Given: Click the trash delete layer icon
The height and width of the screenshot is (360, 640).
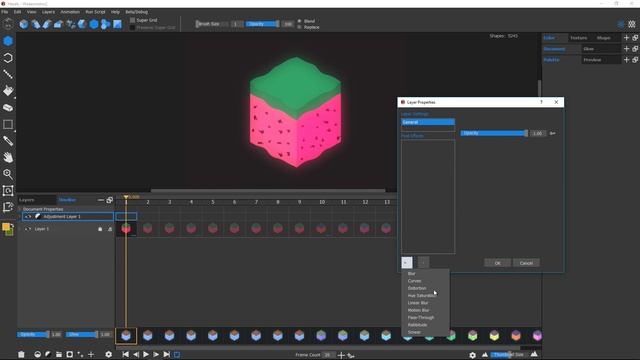Looking at the screenshot, I should pyautogui.click(x=21, y=354).
